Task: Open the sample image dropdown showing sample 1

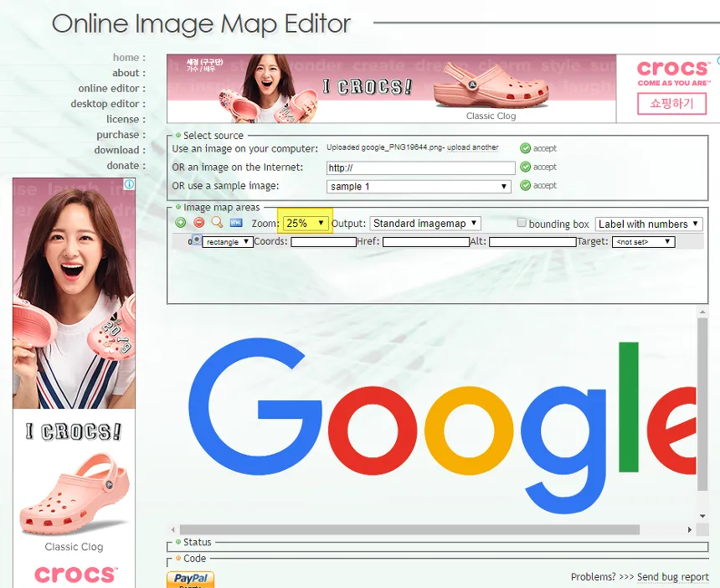Action: [x=419, y=187]
